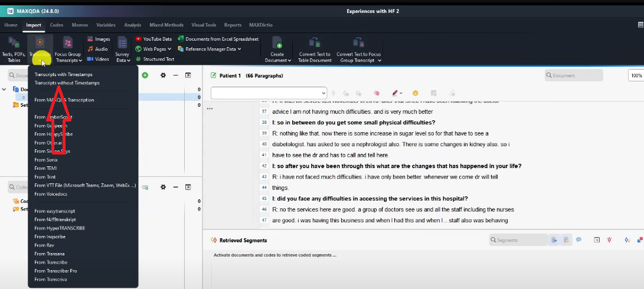Click Convert Text to Table Document
The width and height of the screenshot is (644, 289).
point(315,49)
